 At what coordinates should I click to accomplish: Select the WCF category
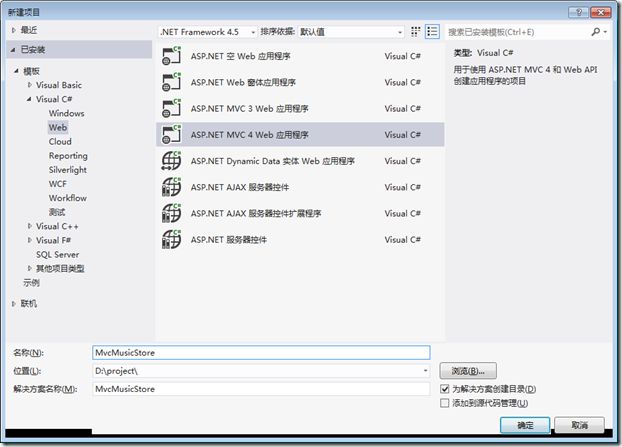58,184
